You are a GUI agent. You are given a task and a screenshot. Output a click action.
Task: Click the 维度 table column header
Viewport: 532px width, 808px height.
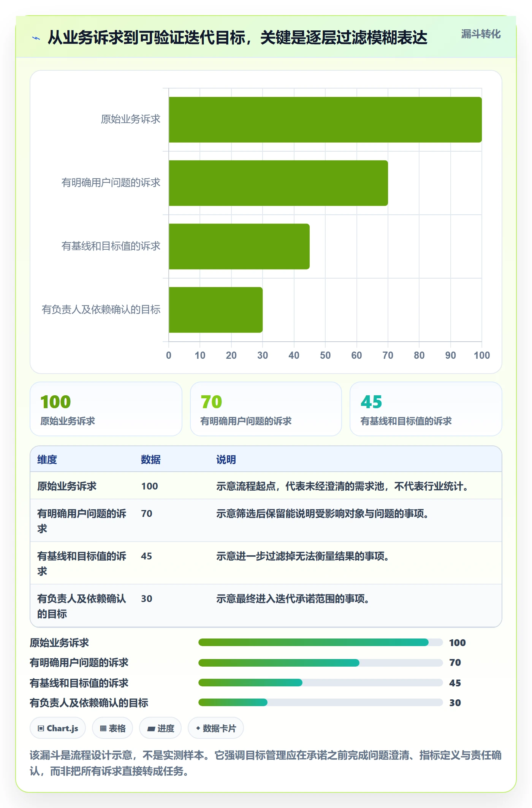pyautogui.click(x=47, y=459)
